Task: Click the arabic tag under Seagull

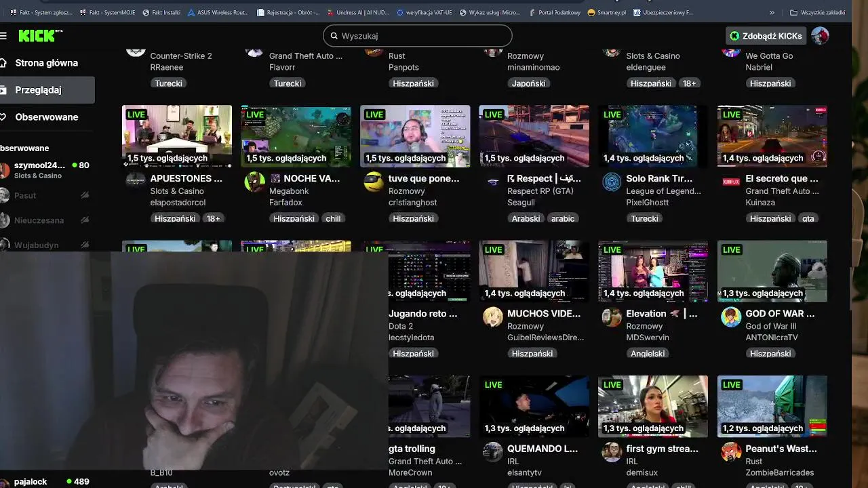Action: (562, 218)
